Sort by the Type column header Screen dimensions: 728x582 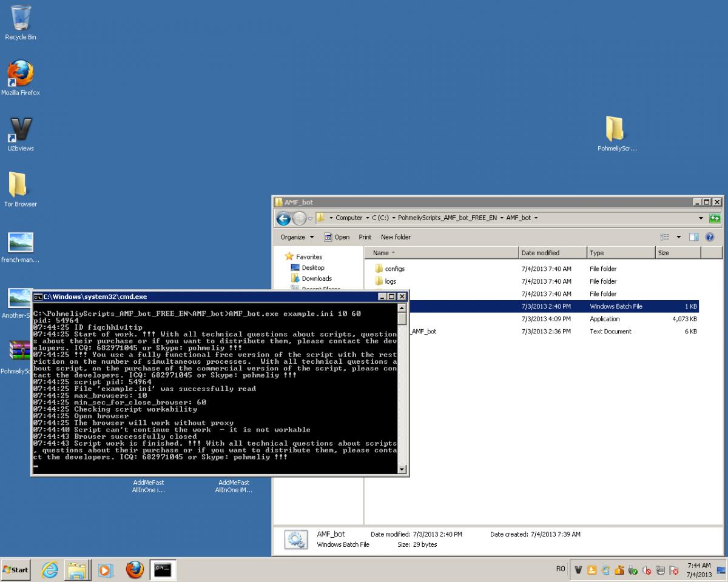pos(621,253)
